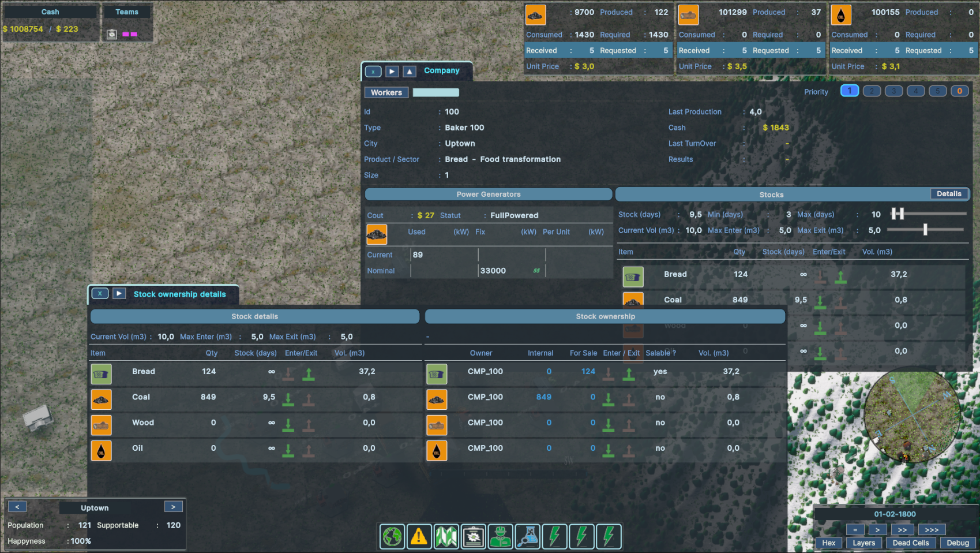Click the Coal icon in Stock details list
Viewport: 980px width, 553px height.
click(x=102, y=399)
